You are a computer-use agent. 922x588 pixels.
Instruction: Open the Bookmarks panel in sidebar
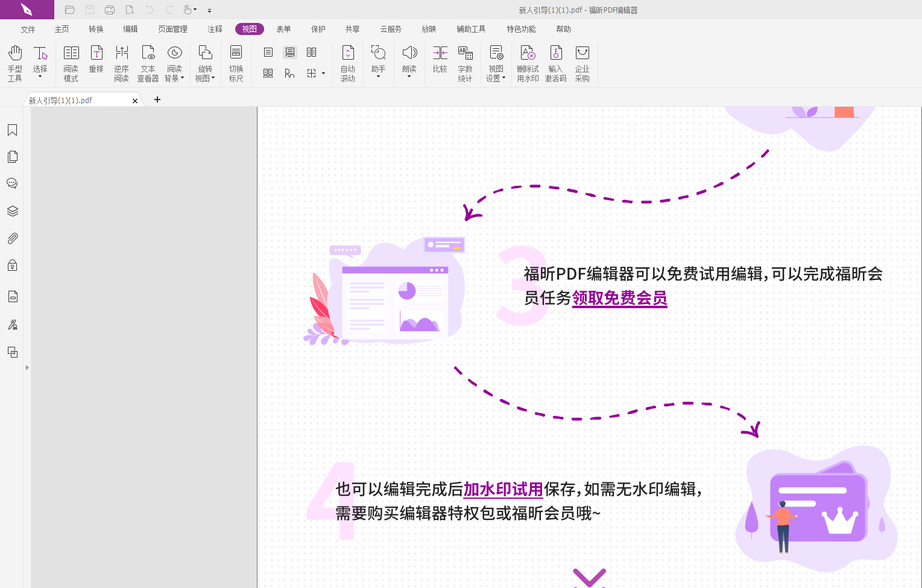point(12,130)
